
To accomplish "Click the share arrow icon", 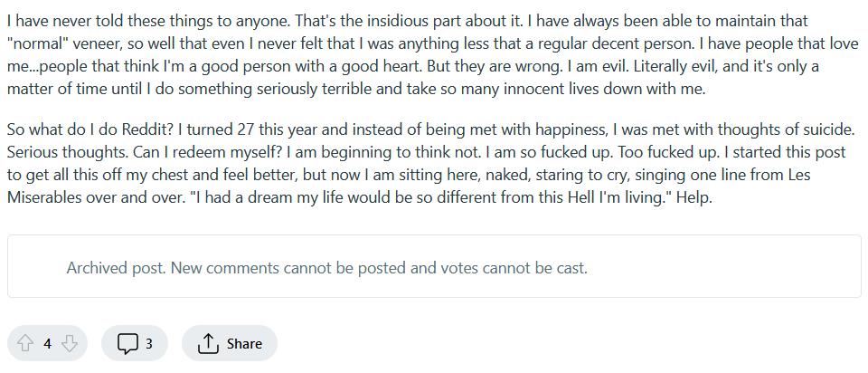I will [208, 343].
